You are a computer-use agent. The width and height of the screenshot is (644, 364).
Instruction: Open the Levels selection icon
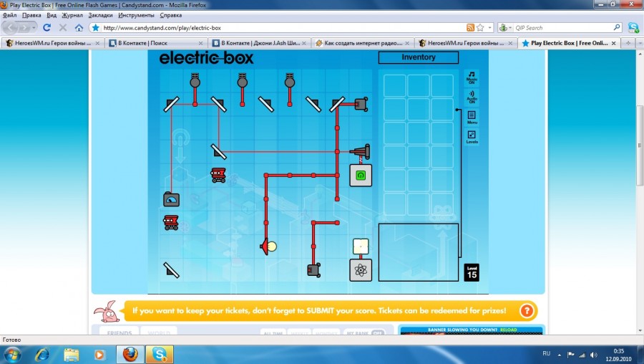click(x=472, y=137)
